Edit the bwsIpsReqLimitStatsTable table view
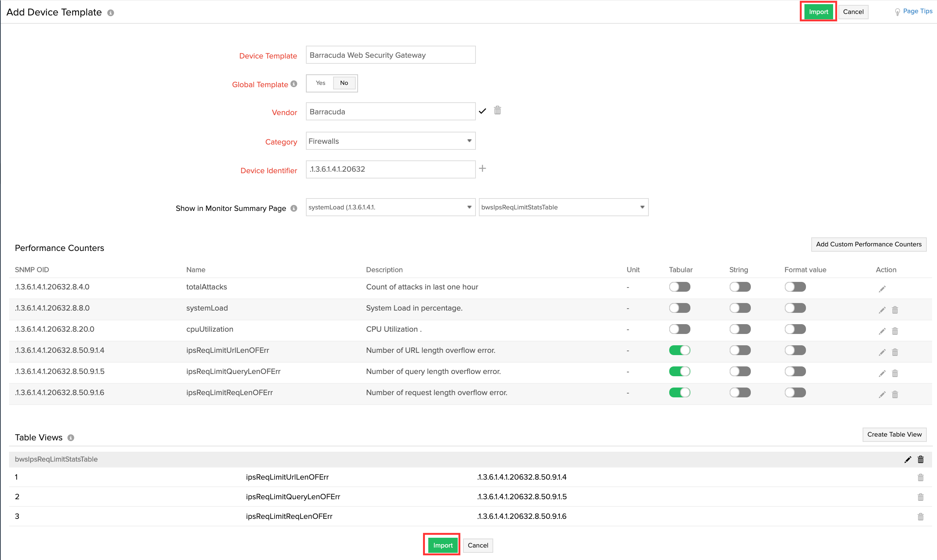The height and width of the screenshot is (560, 937). click(908, 459)
